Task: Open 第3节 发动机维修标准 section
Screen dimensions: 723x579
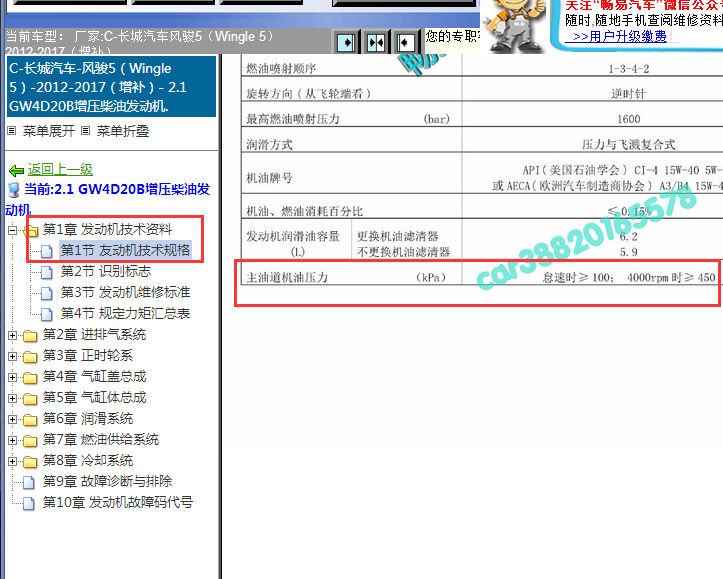Action: click(x=125, y=292)
